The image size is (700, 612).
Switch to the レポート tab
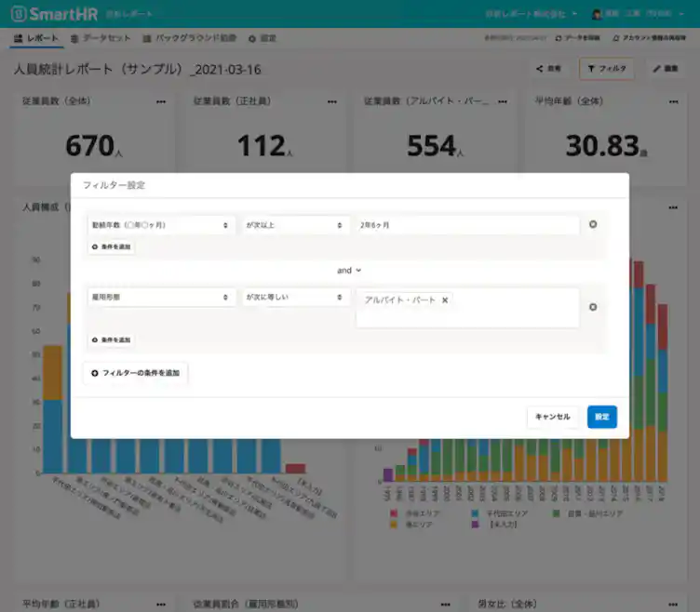[36, 38]
